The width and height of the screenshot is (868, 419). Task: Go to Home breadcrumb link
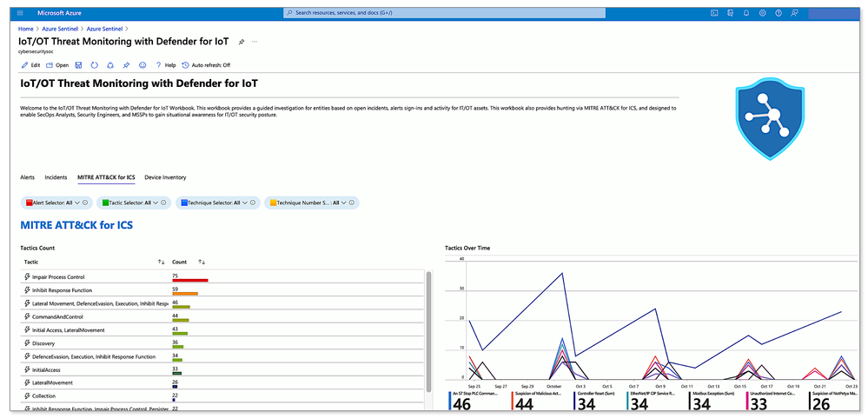coord(25,28)
